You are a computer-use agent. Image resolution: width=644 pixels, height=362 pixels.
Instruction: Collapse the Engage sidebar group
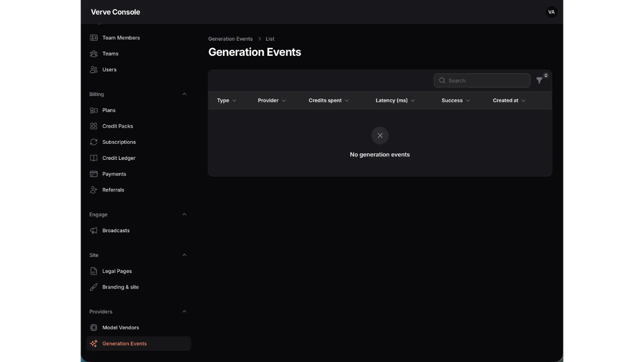(x=184, y=214)
